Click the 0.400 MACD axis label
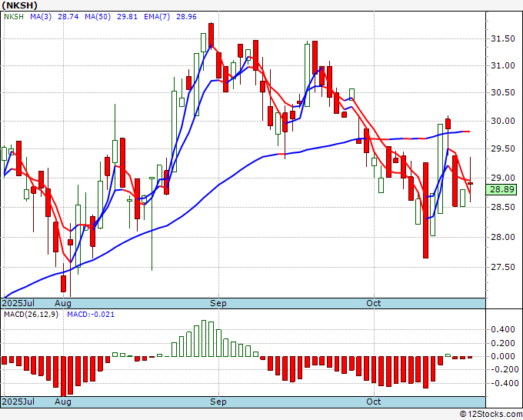The image size is (523, 420). pos(503,329)
